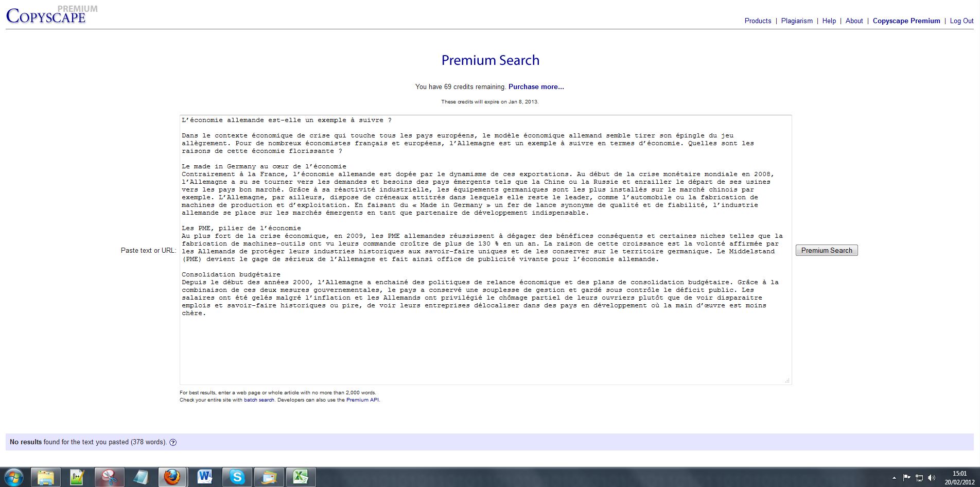
Task: Click the volume speaker tray icon
Action: [932, 478]
